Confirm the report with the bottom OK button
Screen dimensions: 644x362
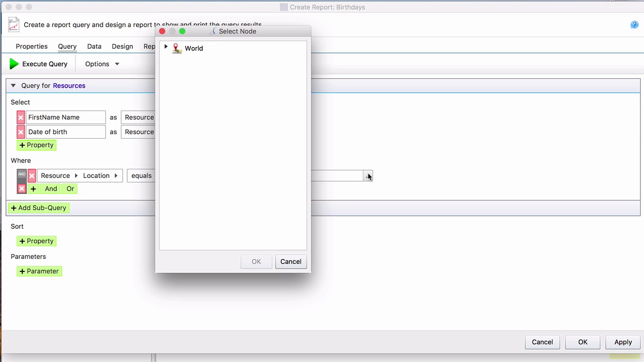coord(583,342)
